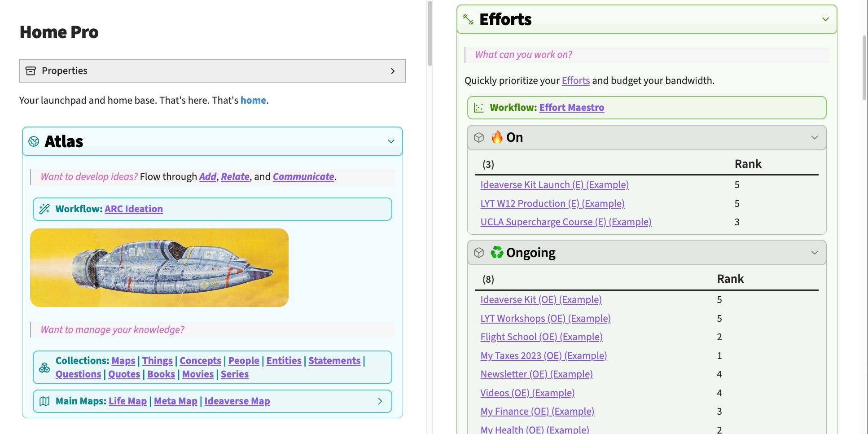Click the (8) count in Ongoing table
868x434 pixels.
coord(488,280)
